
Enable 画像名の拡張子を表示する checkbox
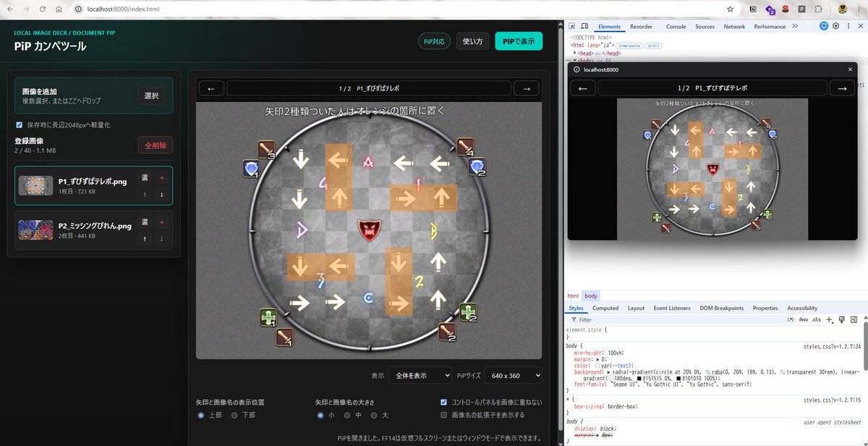(444, 415)
